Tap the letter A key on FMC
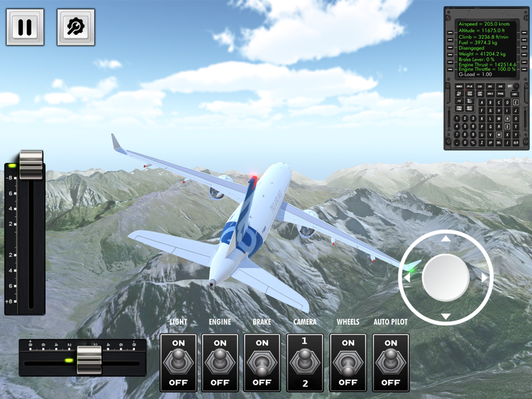Viewport: 532px width, 399px height. pyautogui.click(x=482, y=103)
